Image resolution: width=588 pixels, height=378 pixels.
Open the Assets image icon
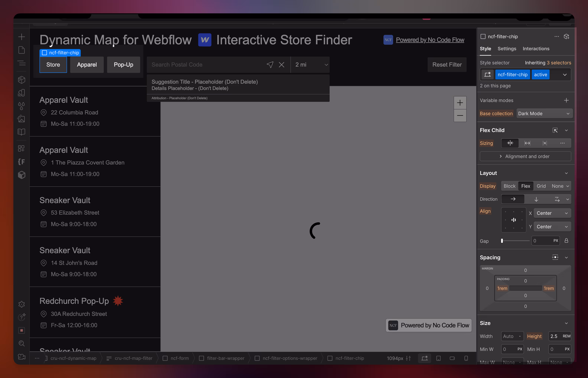[x=22, y=119]
